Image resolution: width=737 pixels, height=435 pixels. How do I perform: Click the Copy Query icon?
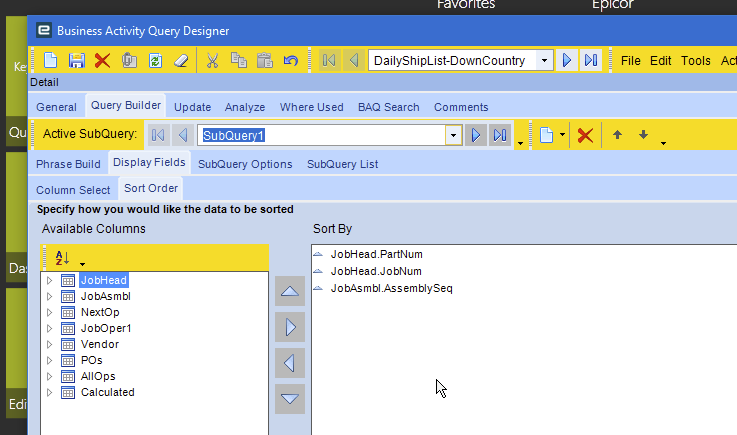pyautogui.click(x=129, y=61)
